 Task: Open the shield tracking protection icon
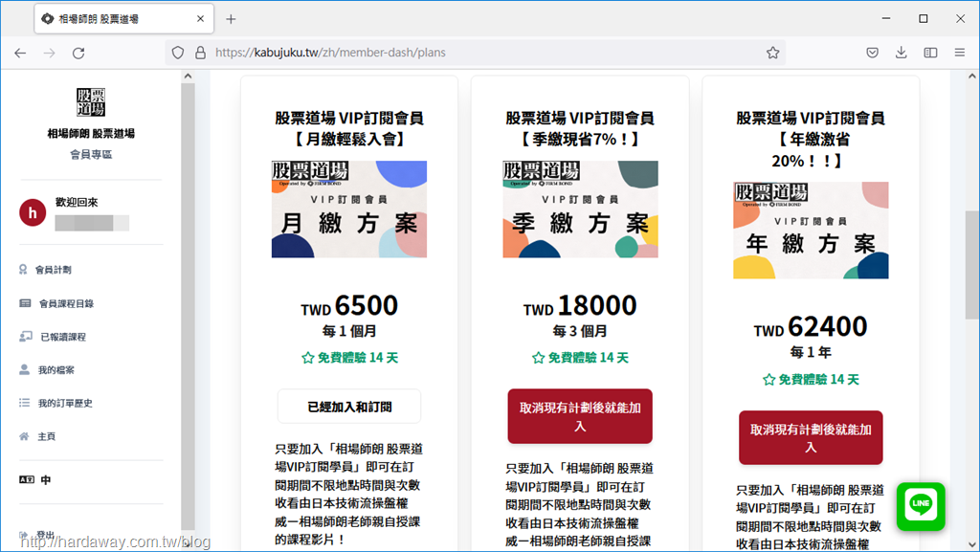point(178,53)
